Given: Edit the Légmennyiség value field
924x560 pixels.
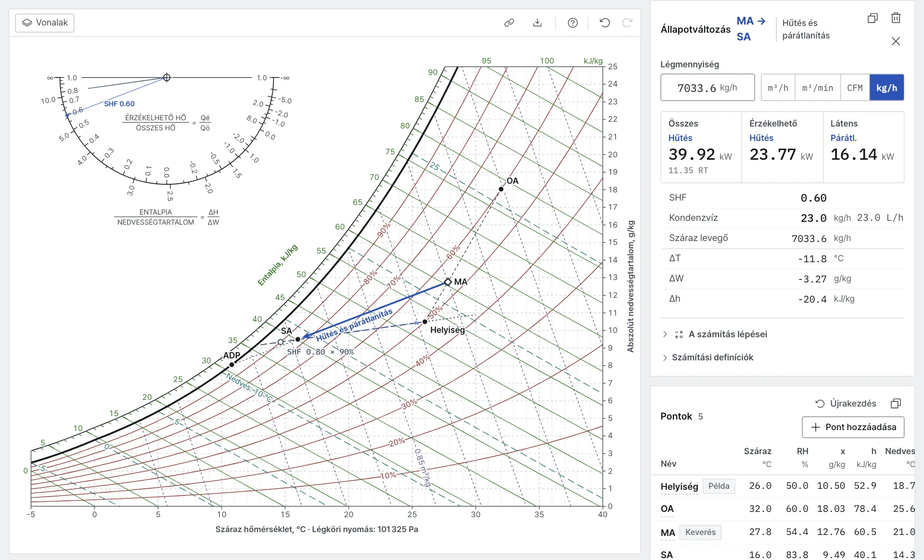Looking at the screenshot, I should pyautogui.click(x=707, y=88).
